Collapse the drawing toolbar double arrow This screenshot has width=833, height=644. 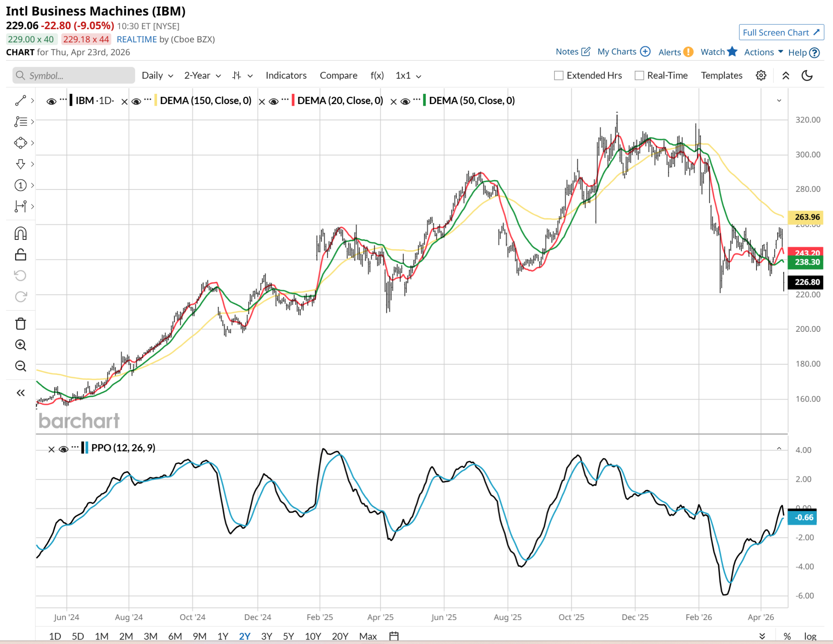(x=20, y=393)
